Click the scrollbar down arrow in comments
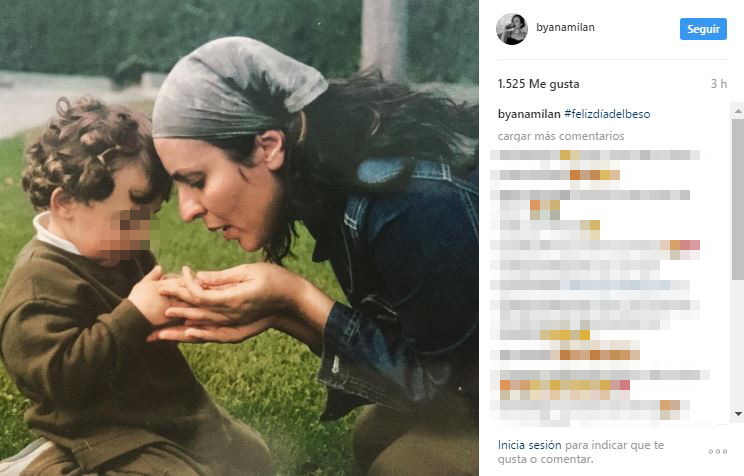The height and width of the screenshot is (476, 744). 738,414
